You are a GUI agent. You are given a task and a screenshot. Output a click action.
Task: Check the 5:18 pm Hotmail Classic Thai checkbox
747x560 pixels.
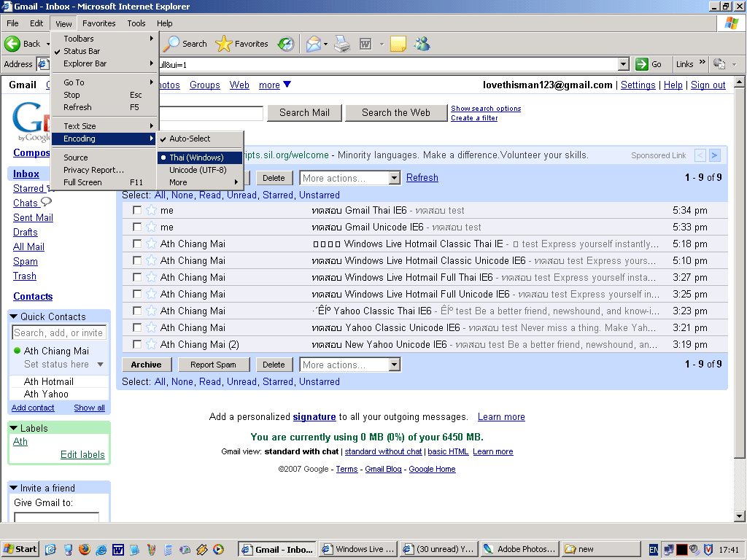click(137, 244)
